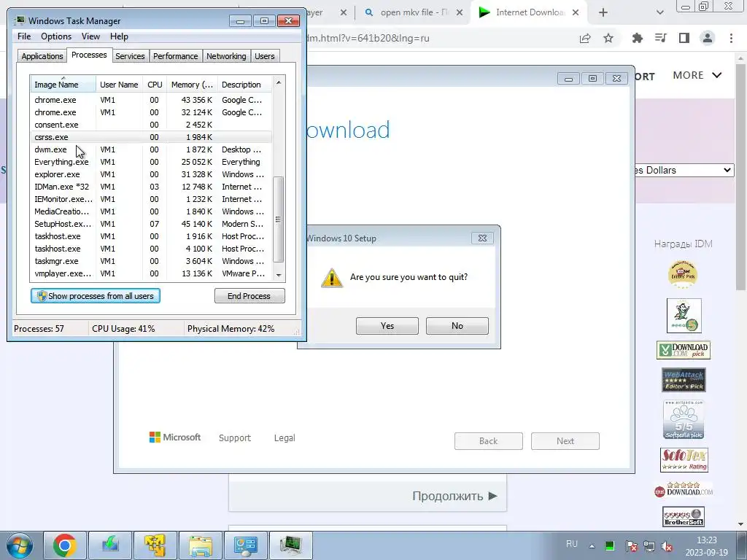
Task: Click Show processes from all users
Action: point(96,296)
